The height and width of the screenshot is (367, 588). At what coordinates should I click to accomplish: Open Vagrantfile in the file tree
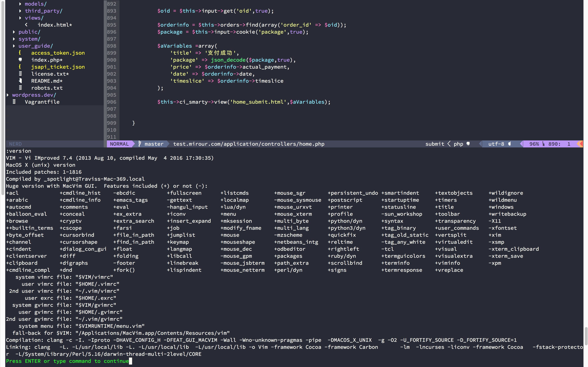click(42, 102)
